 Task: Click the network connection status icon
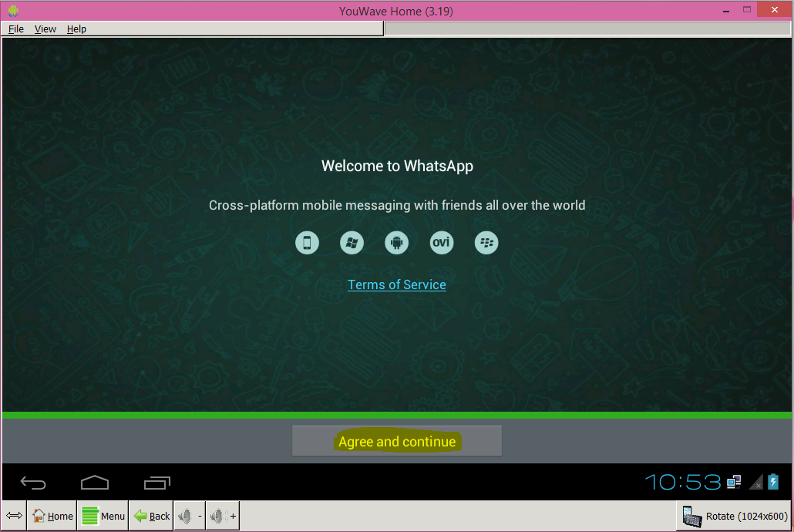(x=734, y=482)
